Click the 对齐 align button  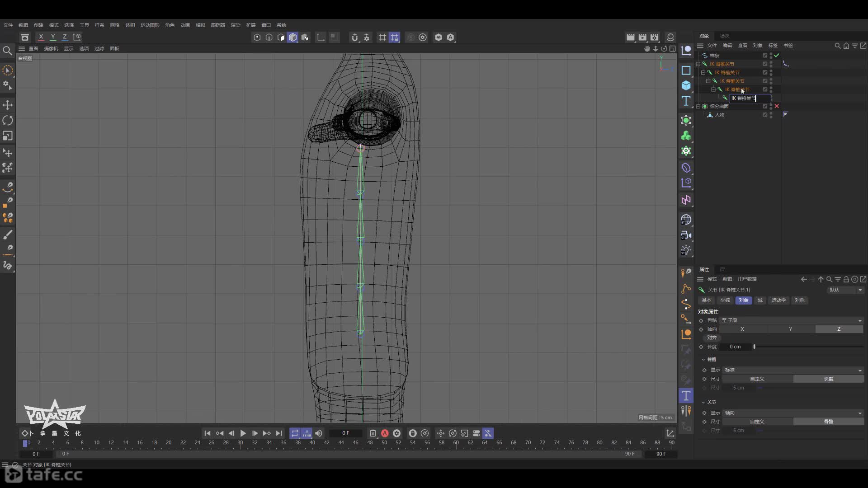[x=712, y=338]
